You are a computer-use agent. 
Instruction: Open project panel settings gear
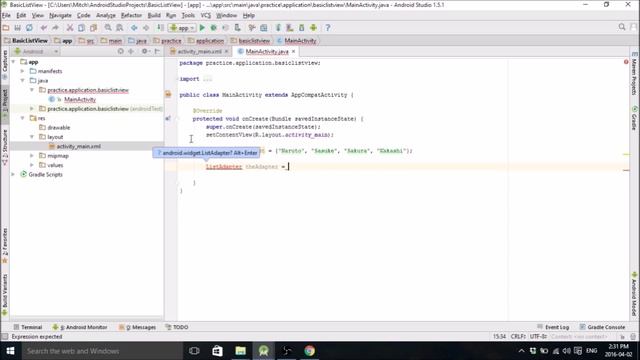[144, 51]
